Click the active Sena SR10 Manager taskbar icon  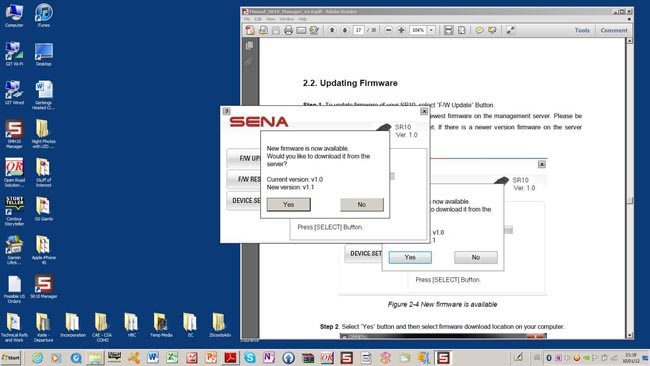tap(443, 358)
